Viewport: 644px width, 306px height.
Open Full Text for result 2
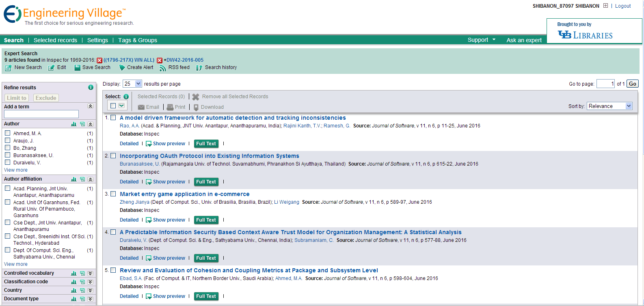tap(206, 182)
